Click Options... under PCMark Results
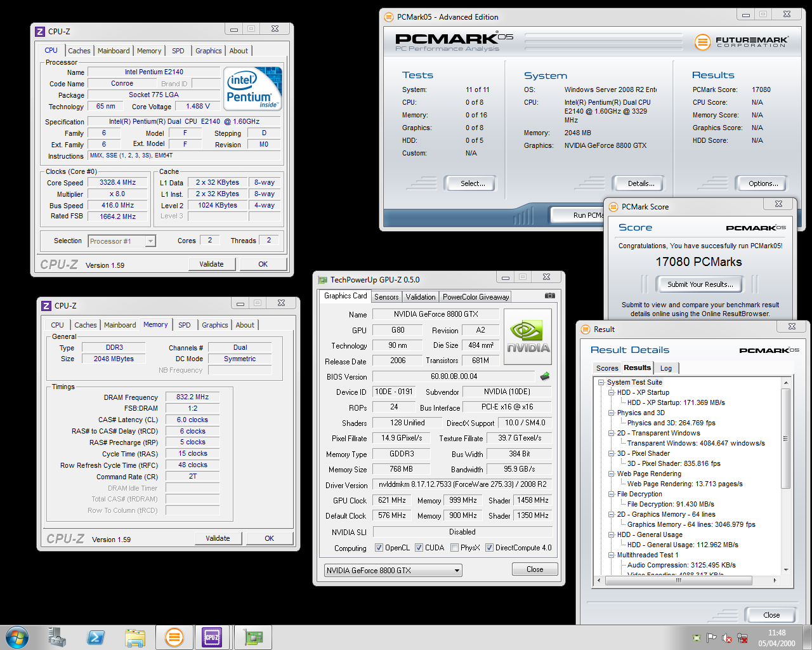 [763, 183]
